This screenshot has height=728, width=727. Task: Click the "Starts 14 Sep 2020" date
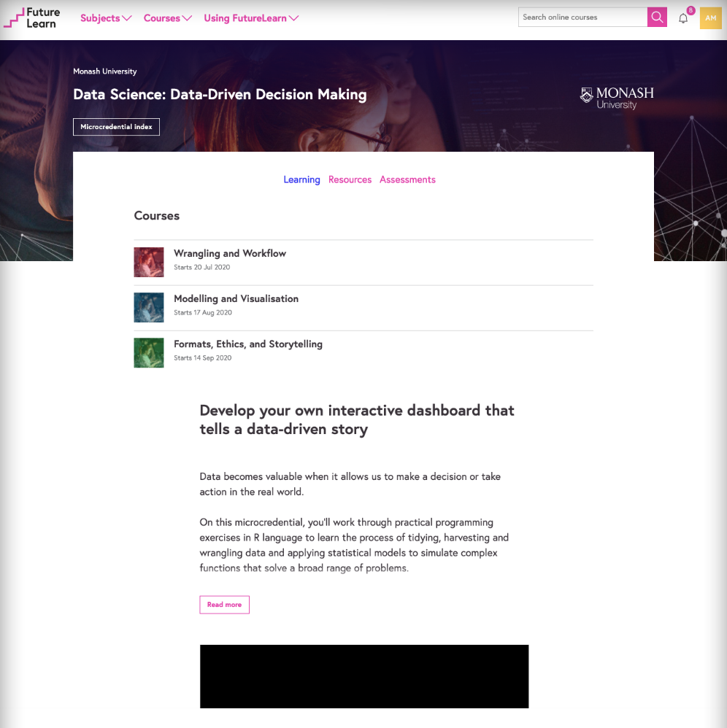click(x=202, y=358)
